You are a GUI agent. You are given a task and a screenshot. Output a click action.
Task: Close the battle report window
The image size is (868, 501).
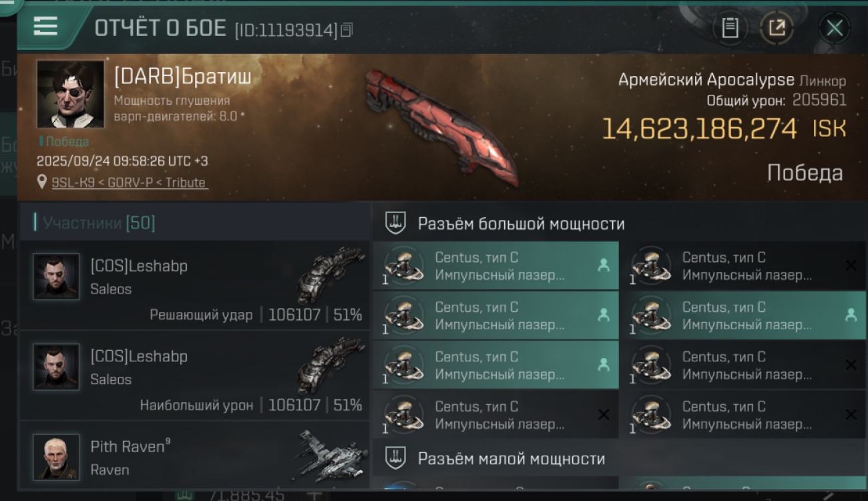point(834,28)
